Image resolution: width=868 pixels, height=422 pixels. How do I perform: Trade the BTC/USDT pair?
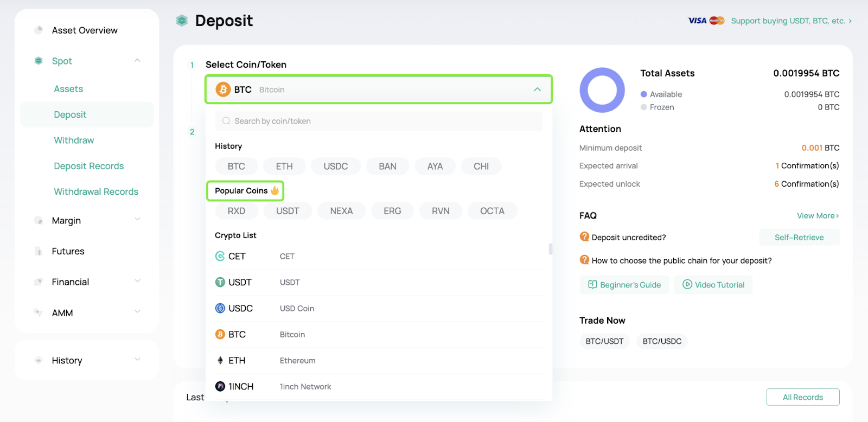[604, 341]
